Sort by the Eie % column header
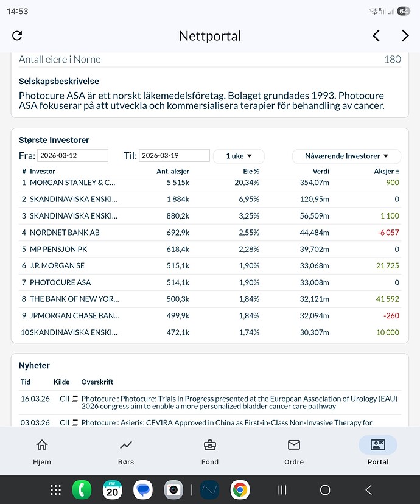This screenshot has height=504, width=420. point(251,172)
